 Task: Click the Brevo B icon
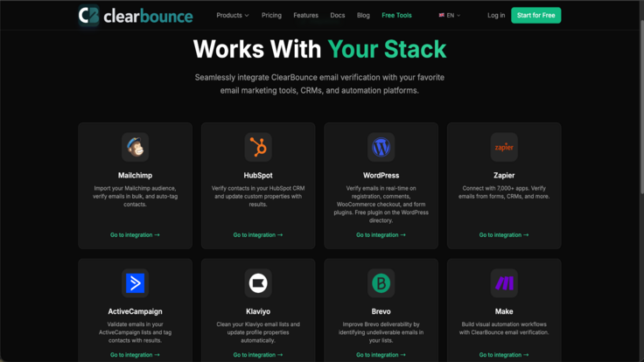[381, 283]
